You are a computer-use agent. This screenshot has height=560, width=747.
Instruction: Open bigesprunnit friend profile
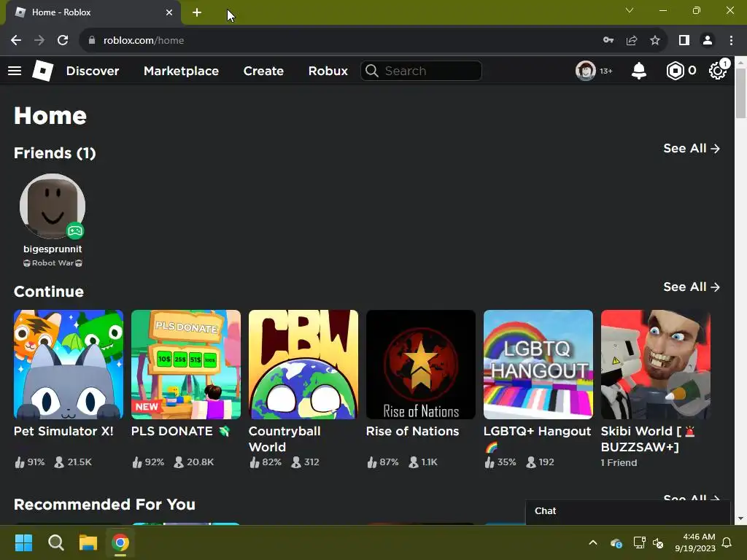pyautogui.click(x=53, y=206)
